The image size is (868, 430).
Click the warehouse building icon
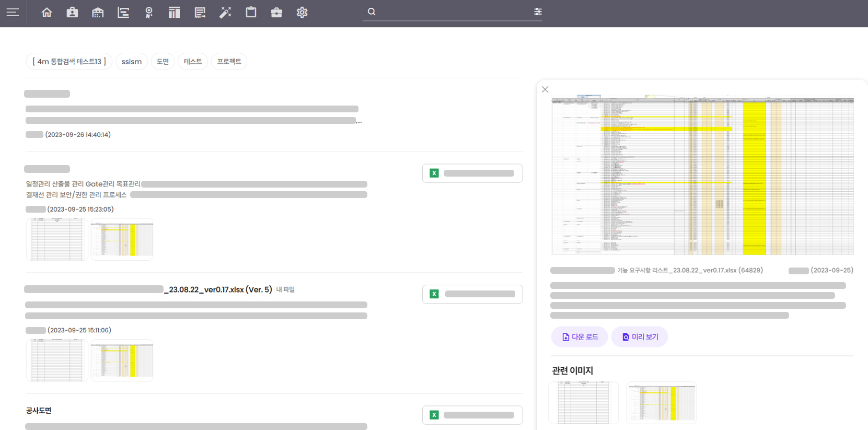pyautogui.click(x=98, y=12)
